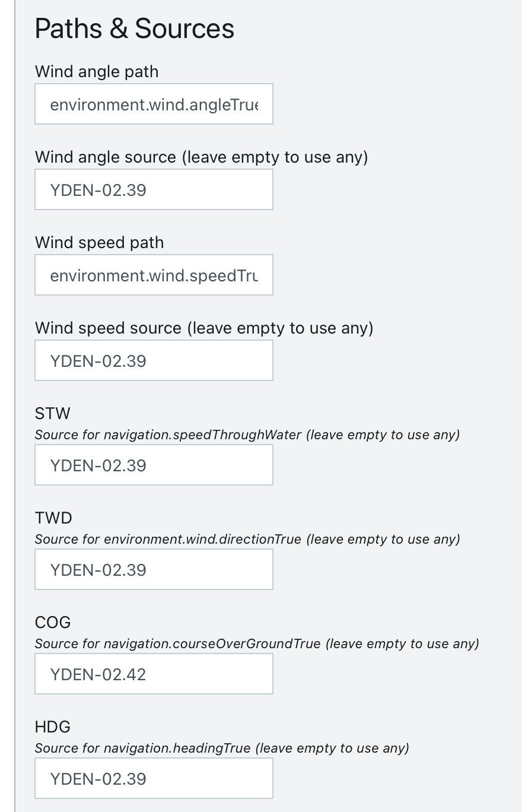
Task: Click the "Wind speed path" label
Action: pyautogui.click(x=99, y=243)
